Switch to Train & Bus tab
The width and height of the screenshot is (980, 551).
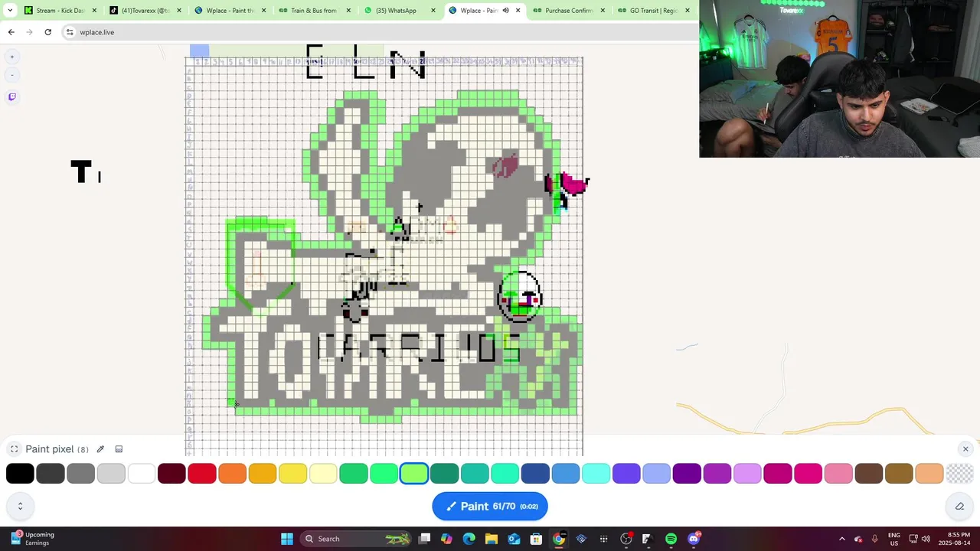click(314, 11)
